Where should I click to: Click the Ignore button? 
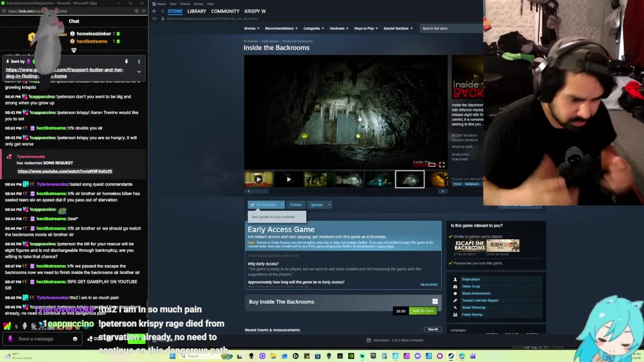click(316, 205)
